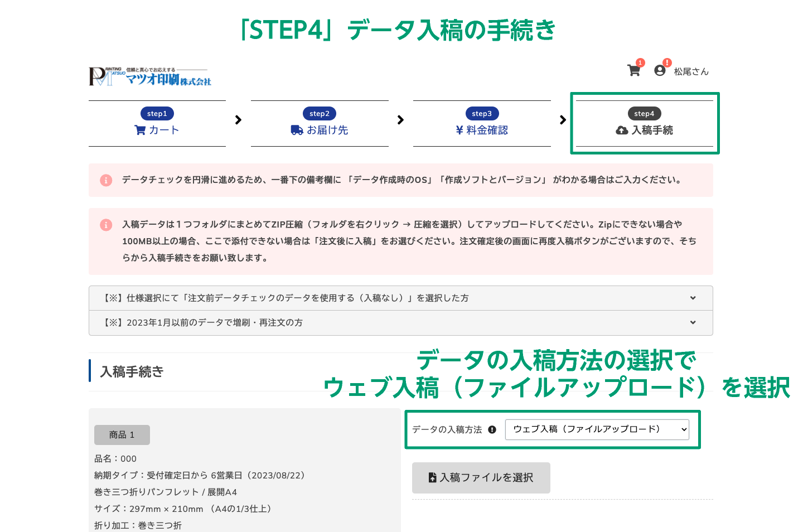Select the step1 カート step
Screen dimensions: 803x532
click(157, 123)
